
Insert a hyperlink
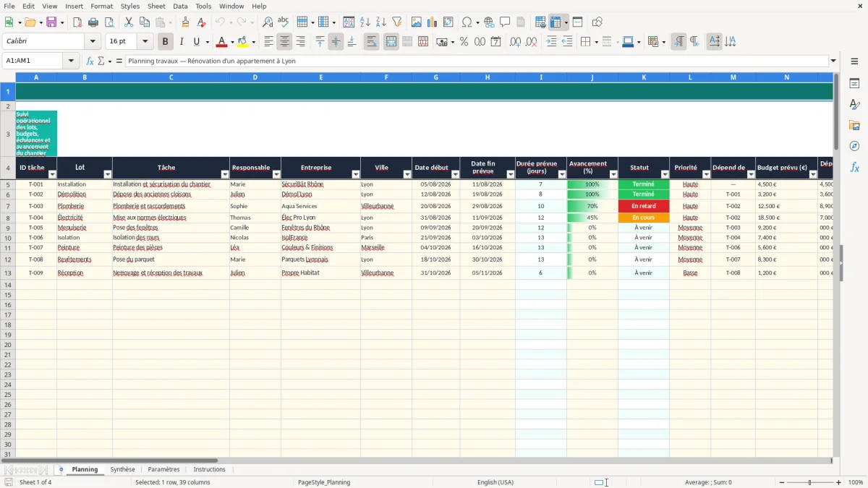pos(489,22)
